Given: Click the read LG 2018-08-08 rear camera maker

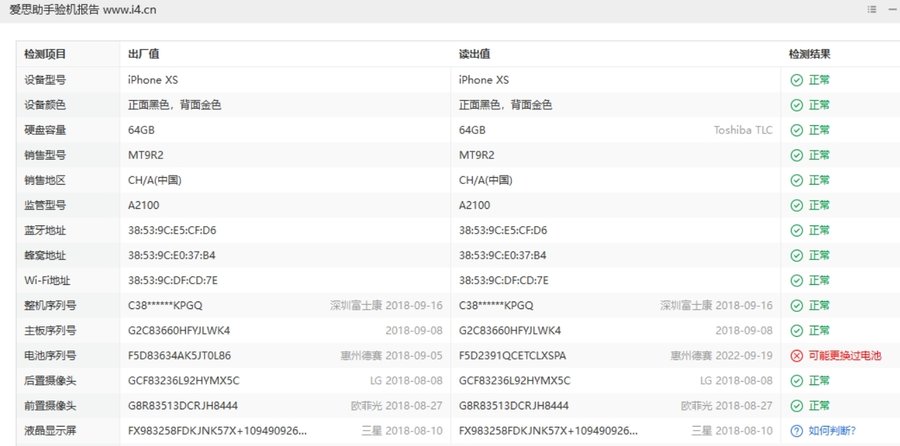Looking at the screenshot, I should tap(736, 381).
